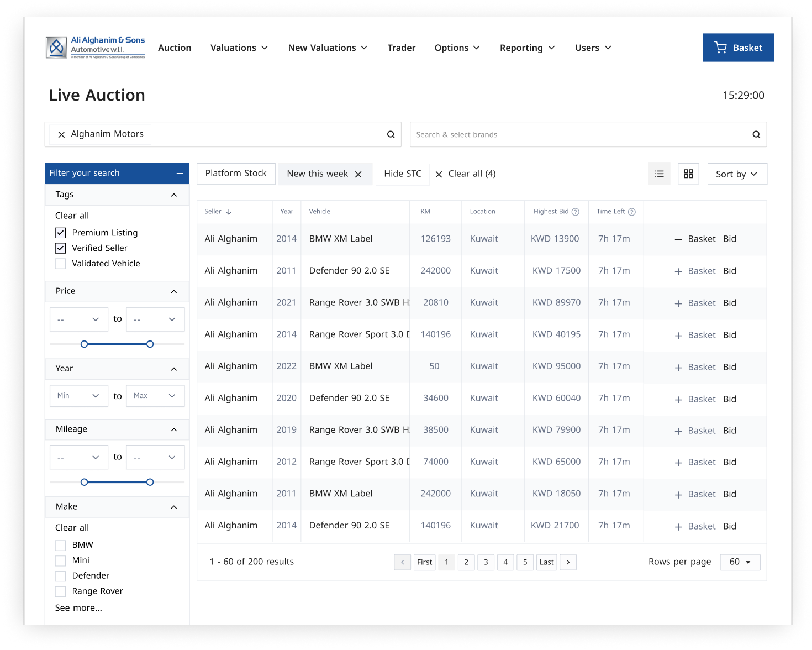Viewport: 812px width, 650px height.
Task: Collapse the Filter your search panel
Action: point(180,174)
